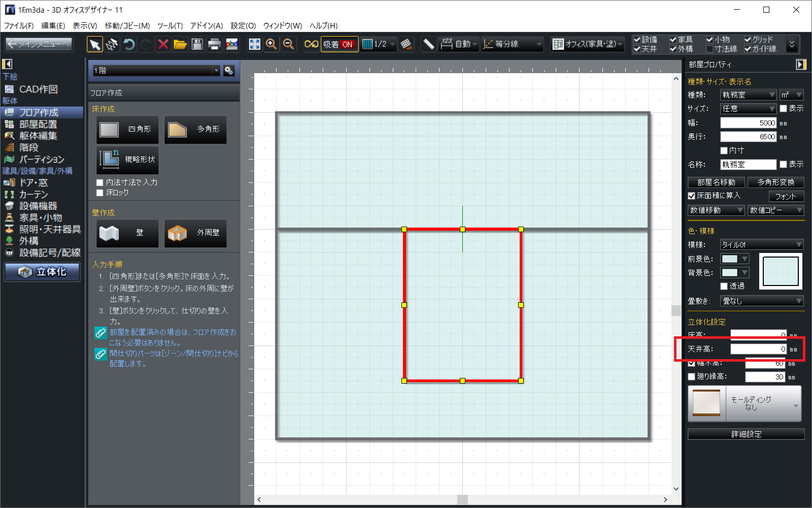
Task: Open the 表示(V) menu
Action: pos(84,25)
